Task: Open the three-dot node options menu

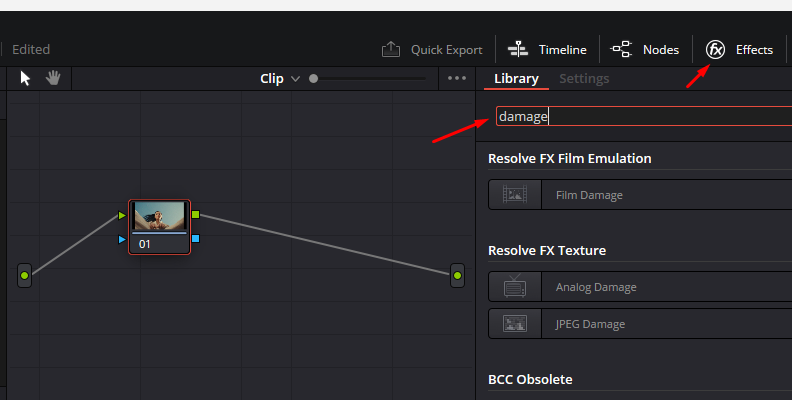Action: click(457, 78)
